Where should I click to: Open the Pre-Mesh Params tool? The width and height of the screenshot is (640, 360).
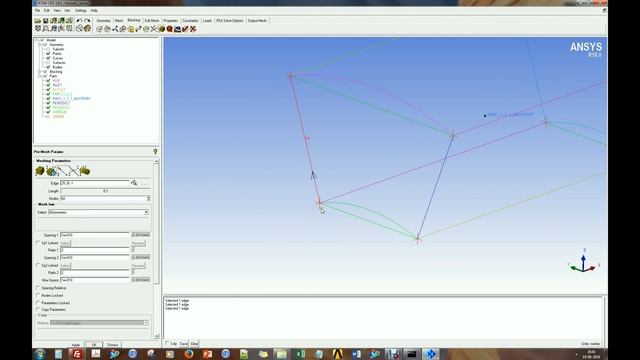(162, 29)
